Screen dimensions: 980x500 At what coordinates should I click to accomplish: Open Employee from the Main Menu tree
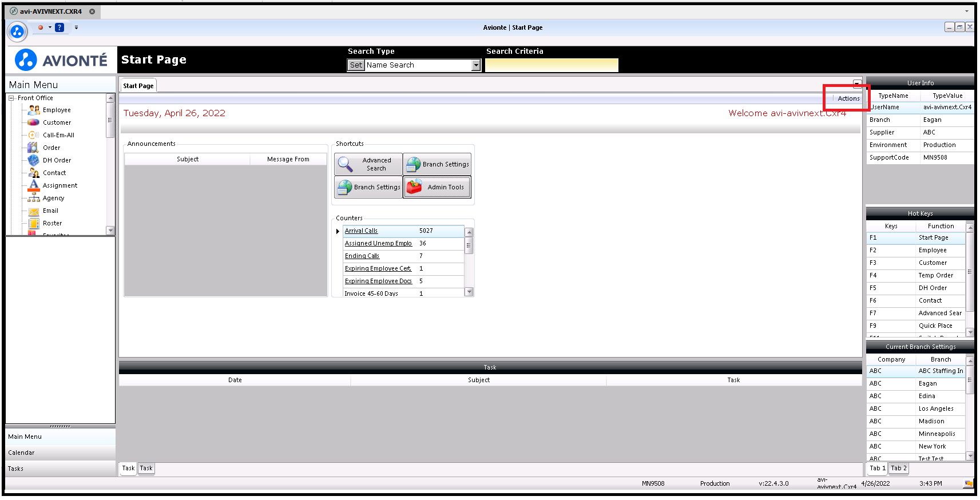pos(57,110)
